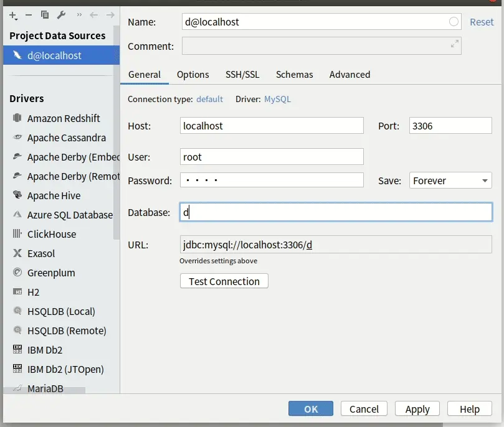Click the IBM Db2 icon
This screenshot has width=504, height=427.
tap(17, 349)
